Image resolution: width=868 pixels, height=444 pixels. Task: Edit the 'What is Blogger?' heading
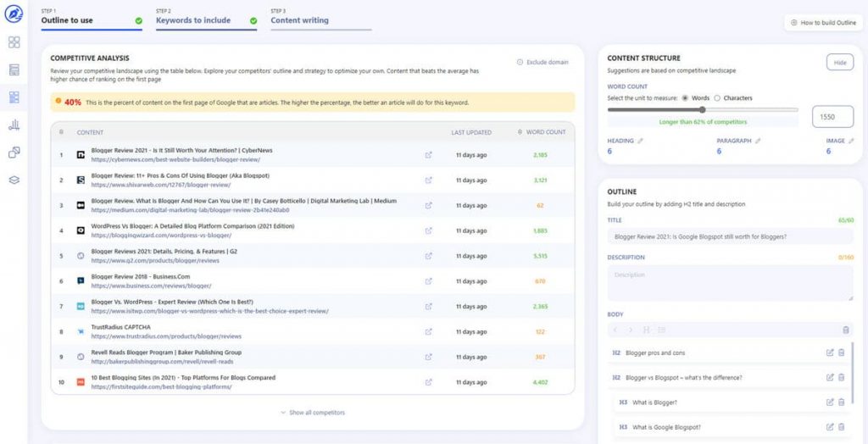[x=829, y=402]
